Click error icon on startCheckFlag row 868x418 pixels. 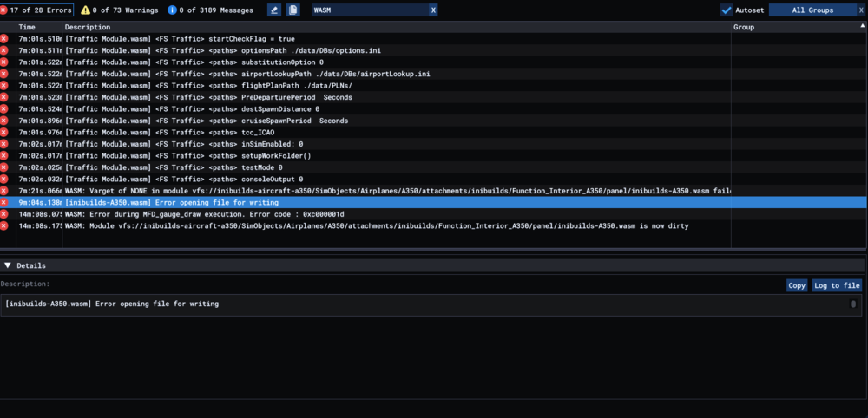pyautogui.click(x=4, y=39)
